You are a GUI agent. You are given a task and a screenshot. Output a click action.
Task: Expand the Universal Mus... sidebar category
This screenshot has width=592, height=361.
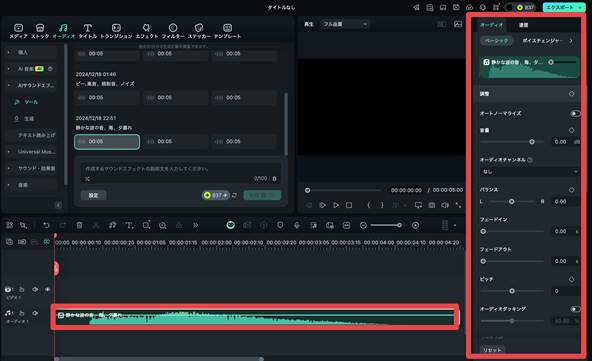pyautogui.click(x=9, y=152)
